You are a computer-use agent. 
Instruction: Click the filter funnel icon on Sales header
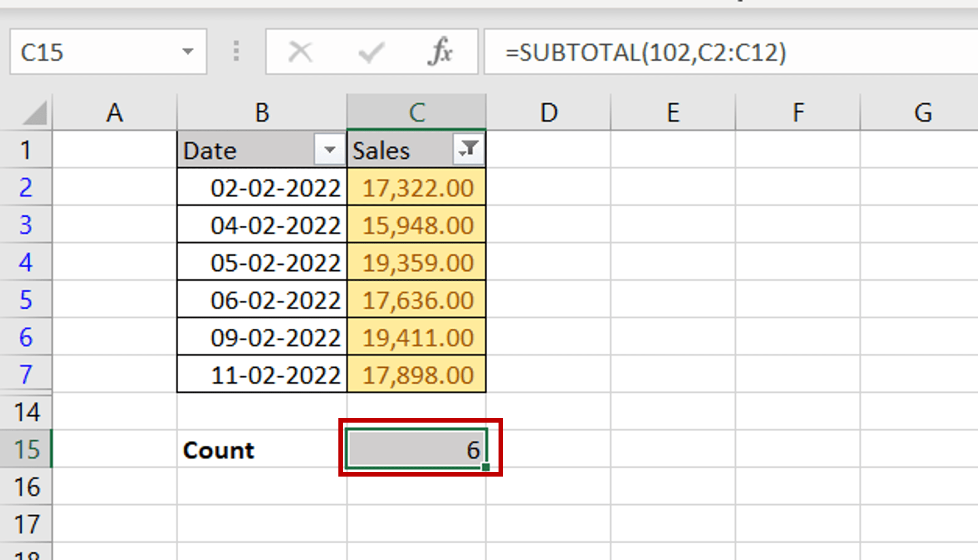469,148
